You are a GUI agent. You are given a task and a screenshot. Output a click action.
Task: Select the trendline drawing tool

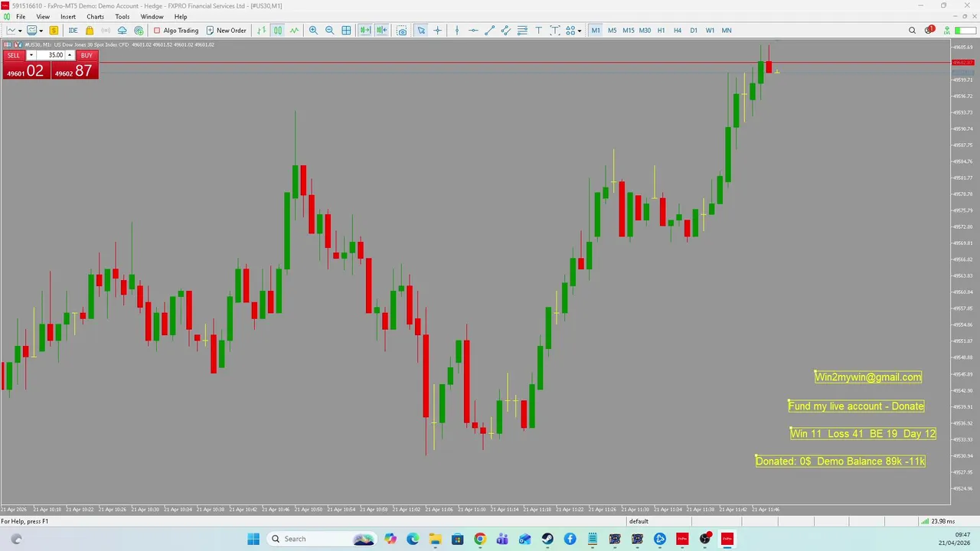tap(490, 31)
